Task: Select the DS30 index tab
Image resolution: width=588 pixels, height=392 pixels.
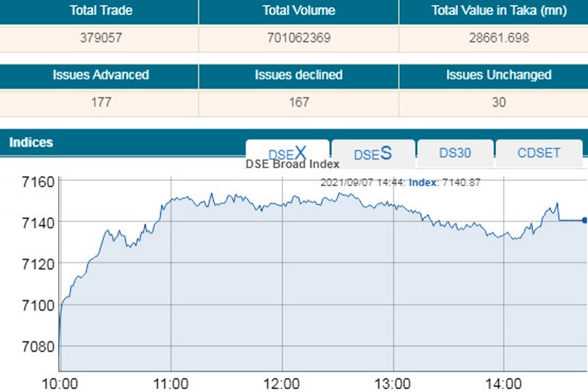Action: pos(455,154)
